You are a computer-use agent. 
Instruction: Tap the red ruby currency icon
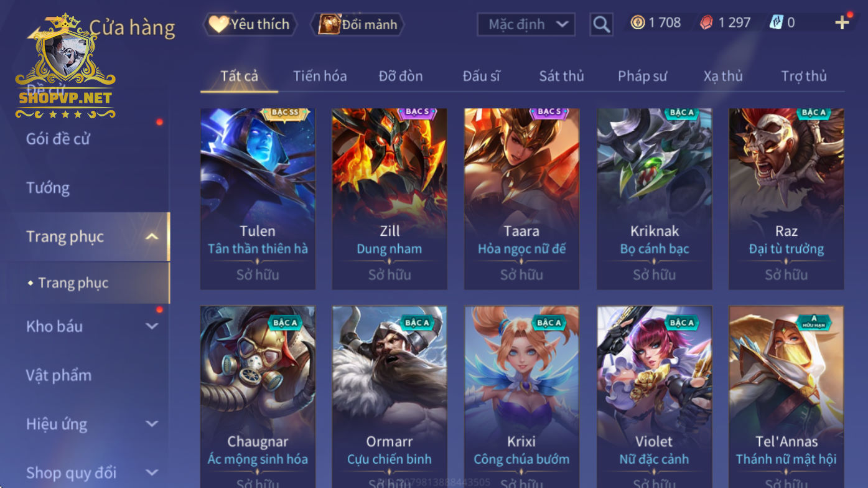click(x=706, y=23)
